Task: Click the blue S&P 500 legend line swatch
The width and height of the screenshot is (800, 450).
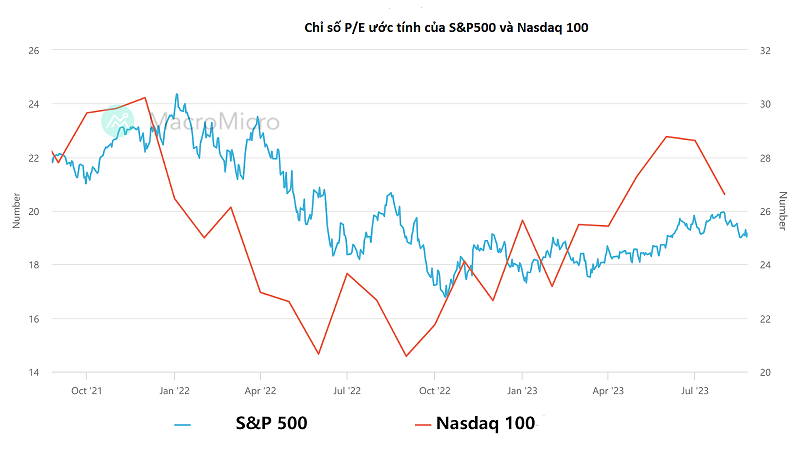Action: click(182, 424)
